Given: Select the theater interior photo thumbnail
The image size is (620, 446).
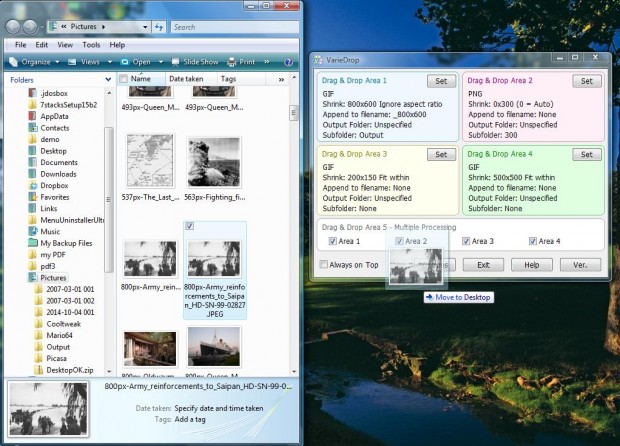Looking at the screenshot, I should click(150, 348).
